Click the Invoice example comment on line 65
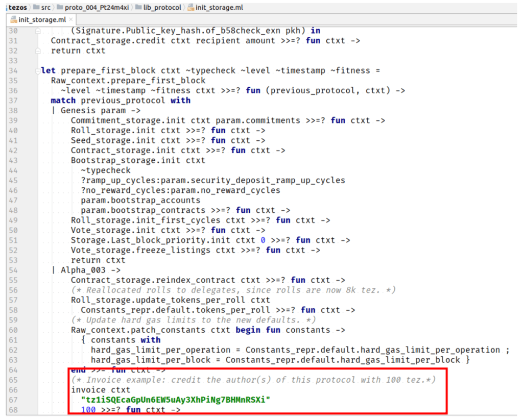Screen dimensions: 523x420 pos(253,380)
